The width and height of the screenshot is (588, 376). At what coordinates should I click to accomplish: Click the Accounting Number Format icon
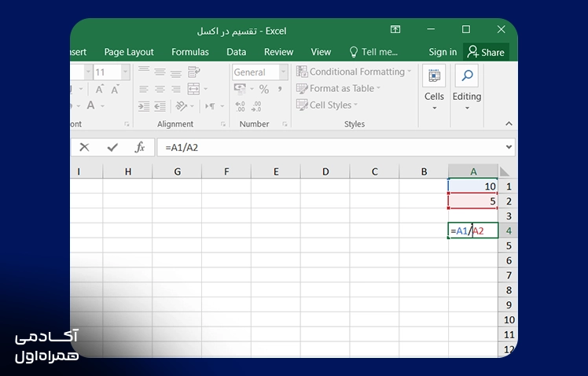tap(240, 89)
